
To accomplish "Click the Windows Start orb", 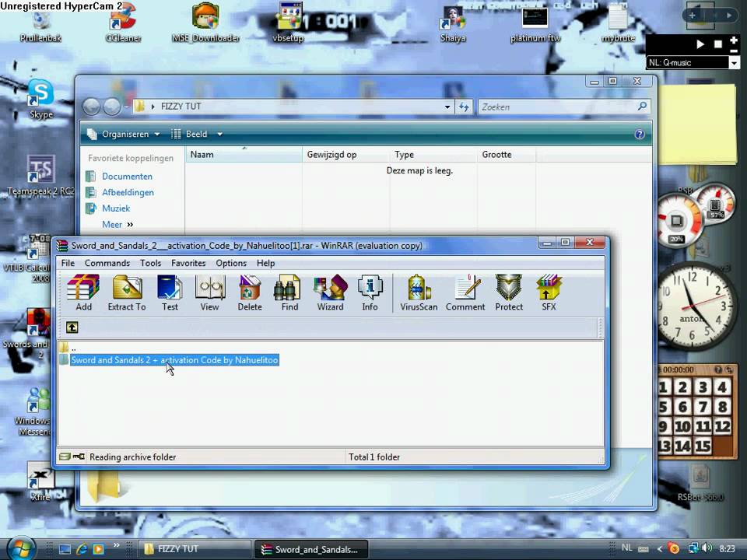I will 21,548.
